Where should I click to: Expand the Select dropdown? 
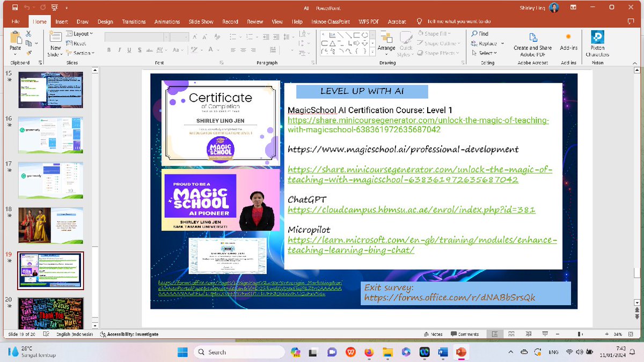point(485,53)
